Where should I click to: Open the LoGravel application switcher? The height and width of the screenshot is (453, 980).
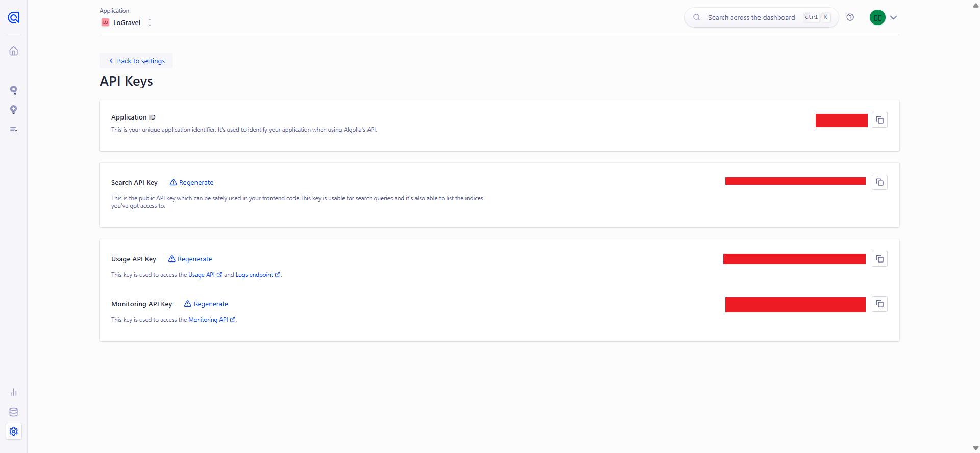127,22
